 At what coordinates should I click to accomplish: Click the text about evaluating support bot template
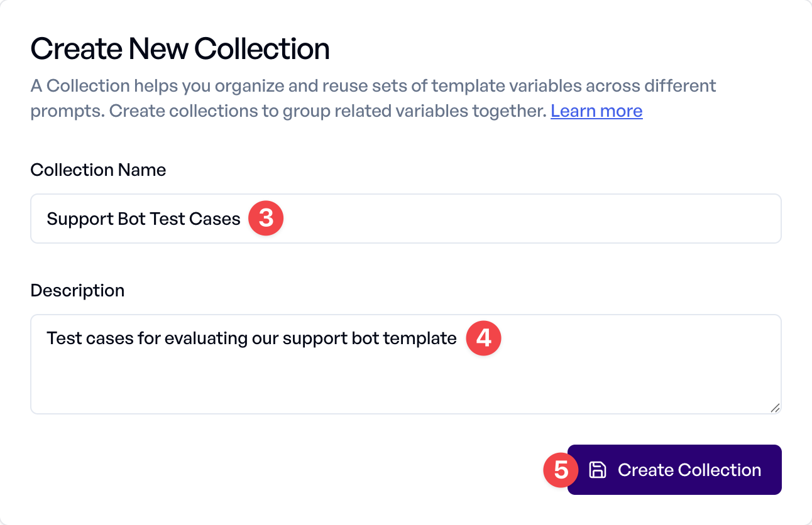click(x=251, y=338)
